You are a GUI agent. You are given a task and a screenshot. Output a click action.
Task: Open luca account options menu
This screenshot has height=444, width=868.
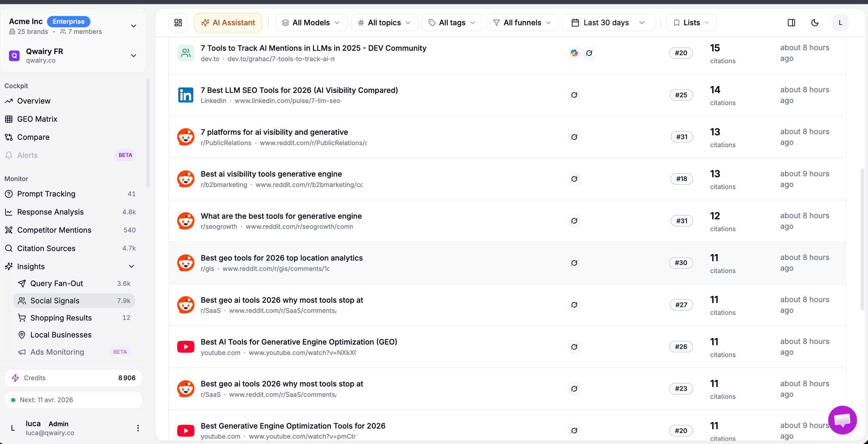tap(138, 428)
